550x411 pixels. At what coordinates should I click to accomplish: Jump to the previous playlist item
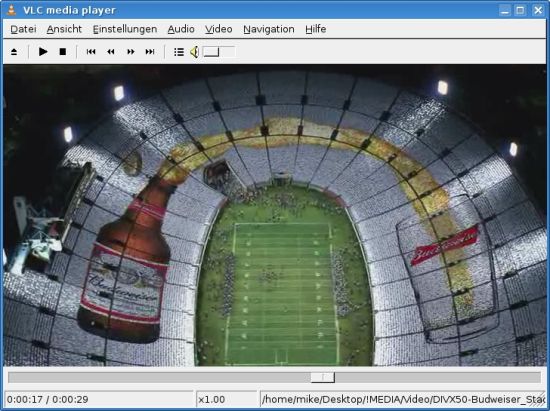(x=91, y=52)
